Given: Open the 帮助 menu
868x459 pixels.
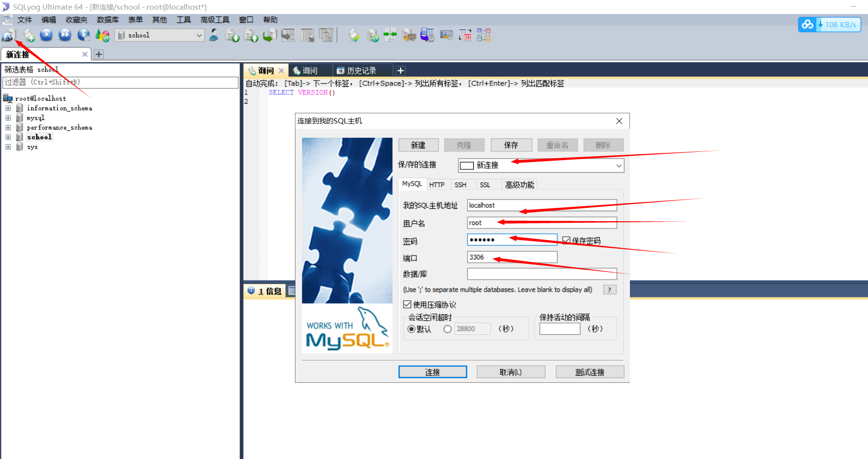Looking at the screenshot, I should point(270,20).
